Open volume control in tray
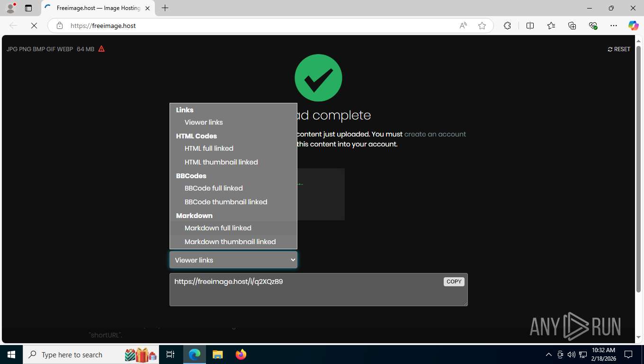 pos(571,355)
